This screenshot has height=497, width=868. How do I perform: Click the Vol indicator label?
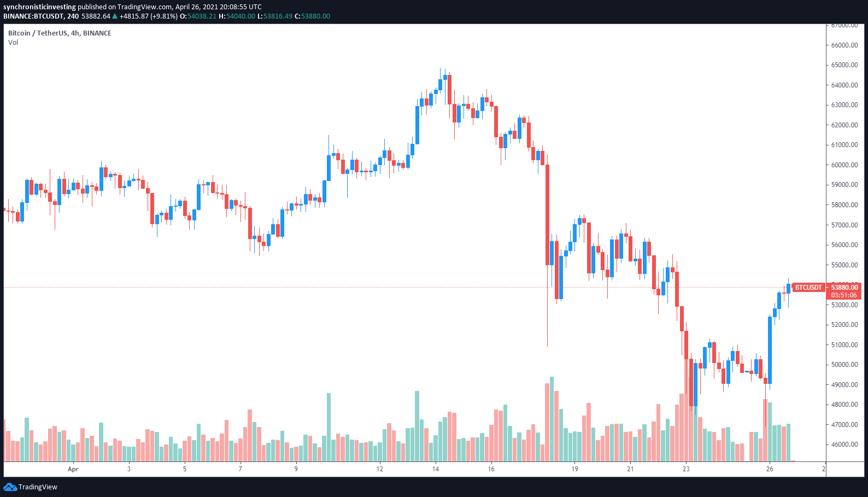pos(13,42)
